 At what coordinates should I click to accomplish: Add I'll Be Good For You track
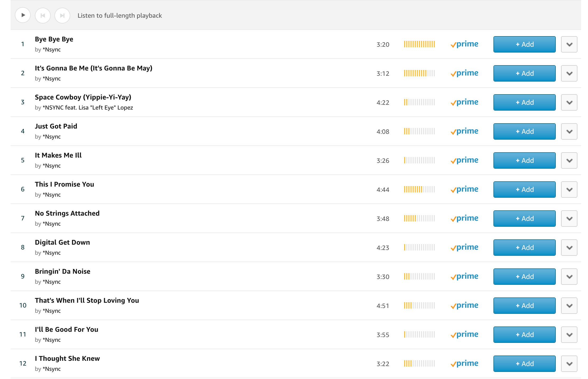point(524,335)
